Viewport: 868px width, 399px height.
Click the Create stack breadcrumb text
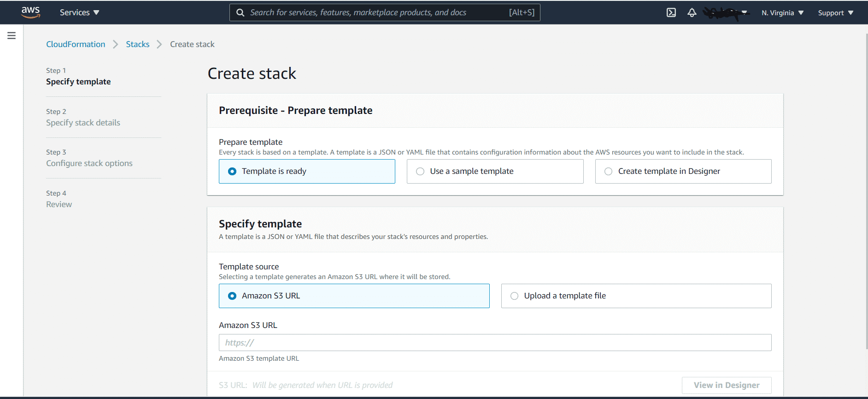pos(192,44)
